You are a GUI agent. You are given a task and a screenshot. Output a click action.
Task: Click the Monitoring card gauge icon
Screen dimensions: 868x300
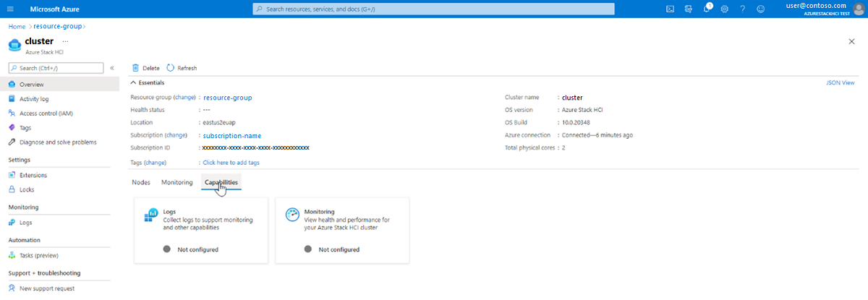pyautogui.click(x=292, y=215)
